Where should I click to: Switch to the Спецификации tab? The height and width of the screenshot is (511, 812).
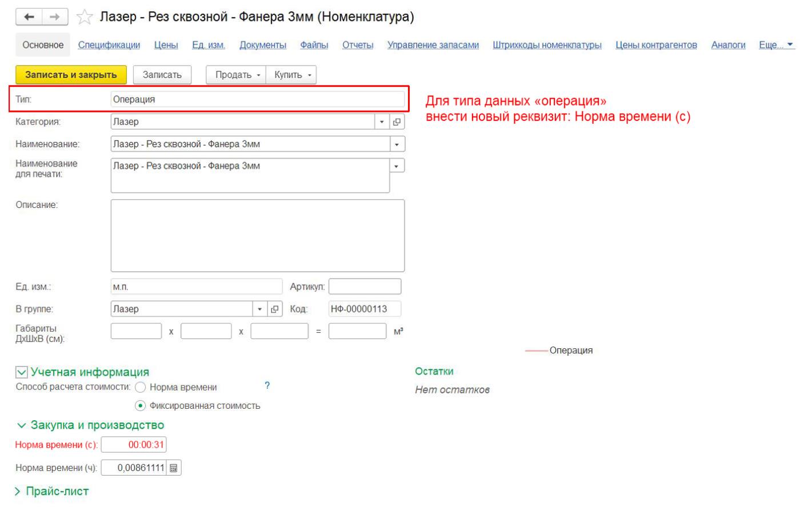pos(109,45)
